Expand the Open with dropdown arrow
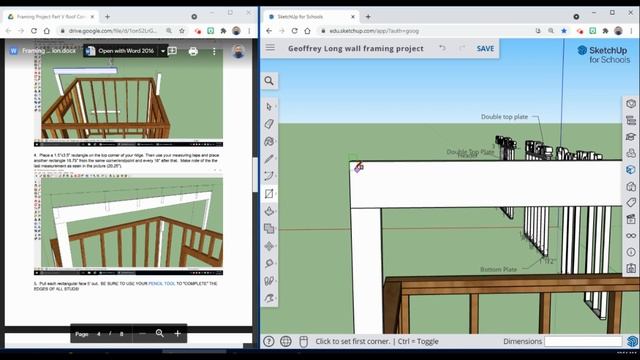 163,51
